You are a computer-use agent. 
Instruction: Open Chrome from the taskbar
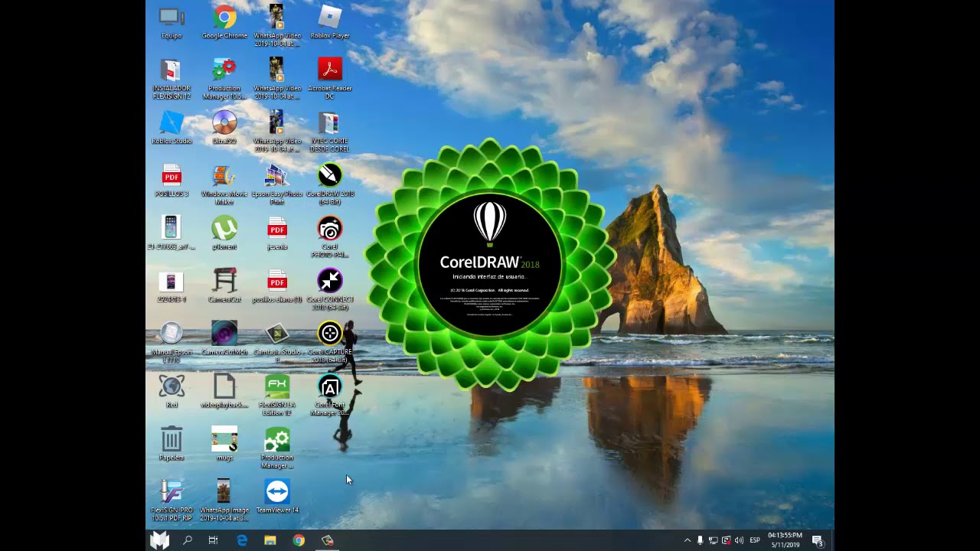click(x=299, y=540)
